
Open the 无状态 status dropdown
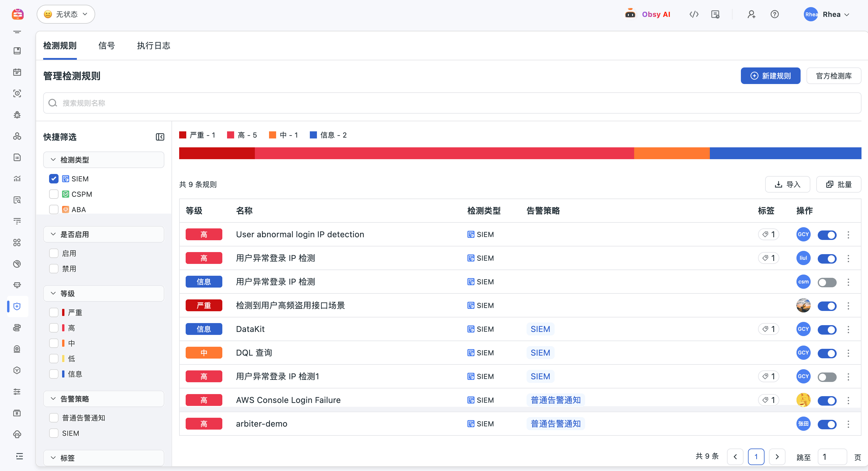coord(66,14)
